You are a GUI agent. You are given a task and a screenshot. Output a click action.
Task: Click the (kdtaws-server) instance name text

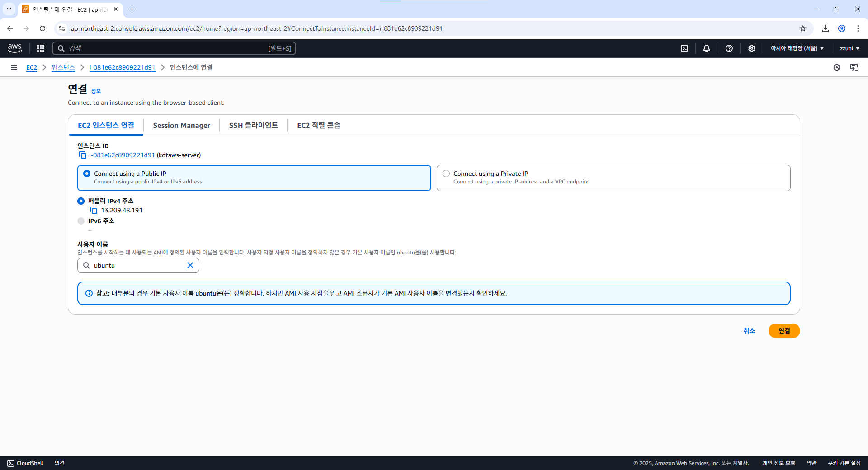click(179, 155)
